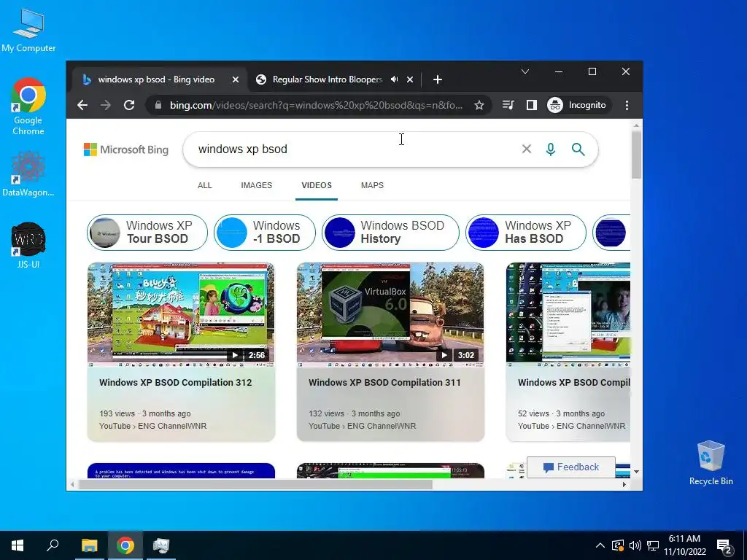Reload the Bing video page
Viewport: 747px width, 560px height.
click(129, 105)
